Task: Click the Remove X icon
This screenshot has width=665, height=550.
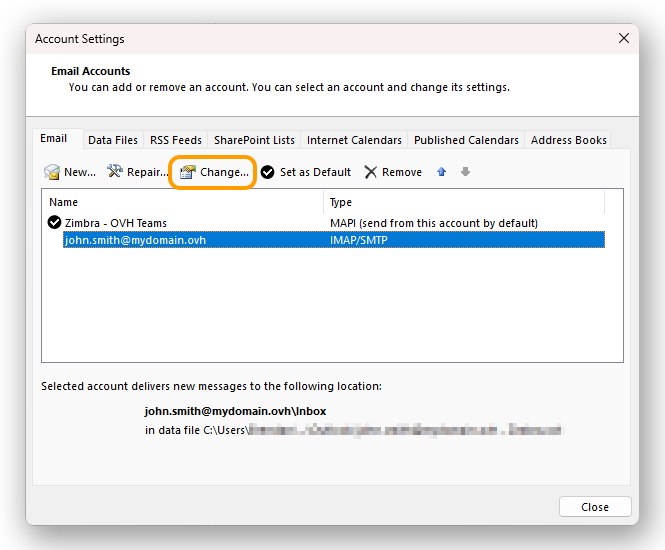Action: pyautogui.click(x=371, y=172)
